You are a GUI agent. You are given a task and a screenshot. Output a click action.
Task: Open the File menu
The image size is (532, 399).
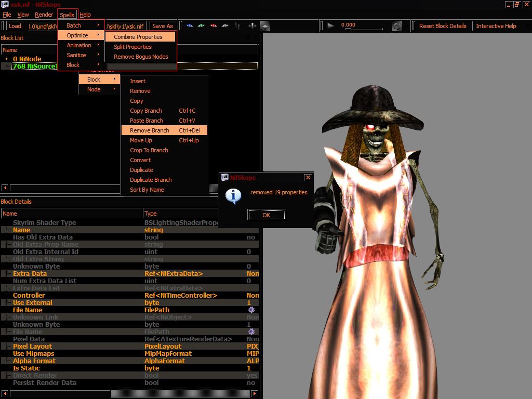click(x=7, y=15)
